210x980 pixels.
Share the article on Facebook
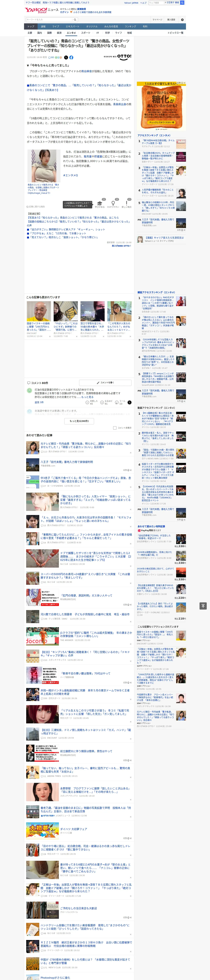[71, 57]
